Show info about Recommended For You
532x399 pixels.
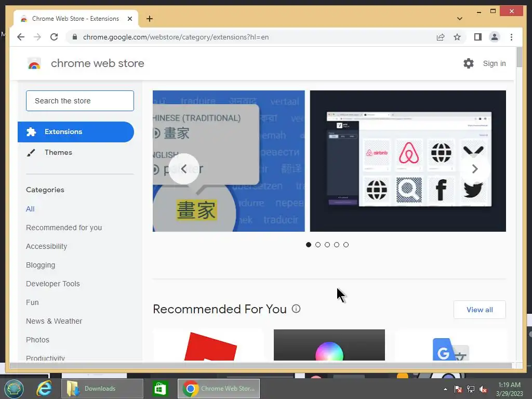pos(296,309)
